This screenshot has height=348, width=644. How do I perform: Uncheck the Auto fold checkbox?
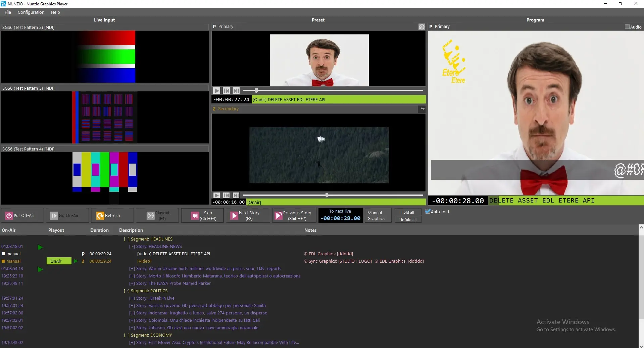(428, 212)
